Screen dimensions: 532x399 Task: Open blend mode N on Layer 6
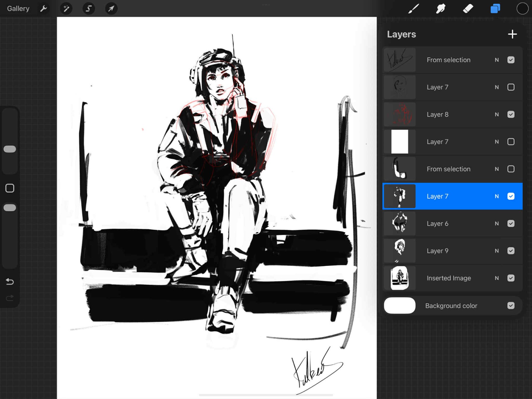tap(497, 223)
